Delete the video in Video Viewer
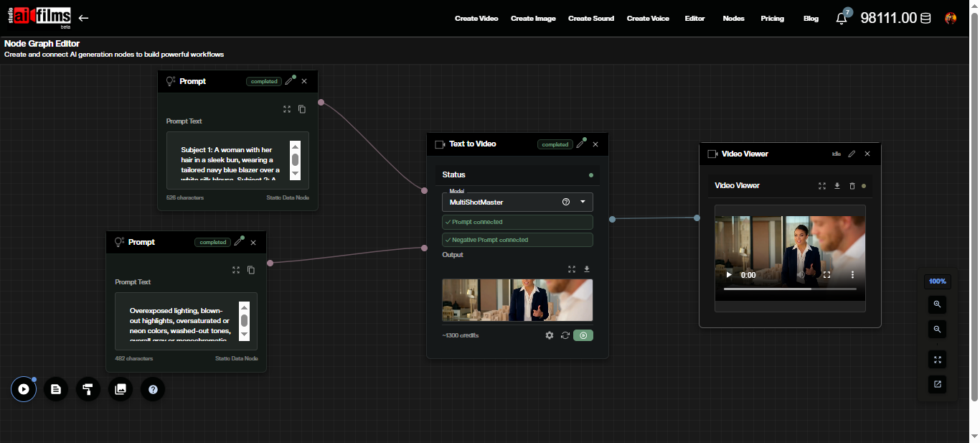The height and width of the screenshot is (443, 980). click(x=852, y=185)
